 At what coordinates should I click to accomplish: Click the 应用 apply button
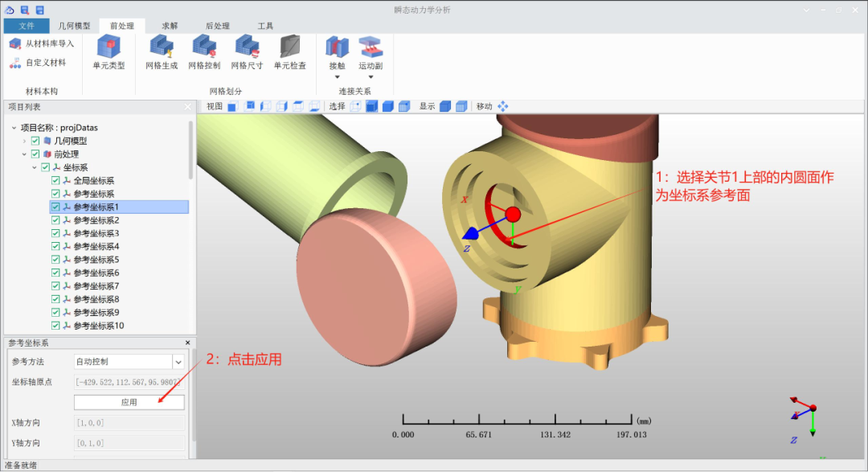(x=129, y=402)
